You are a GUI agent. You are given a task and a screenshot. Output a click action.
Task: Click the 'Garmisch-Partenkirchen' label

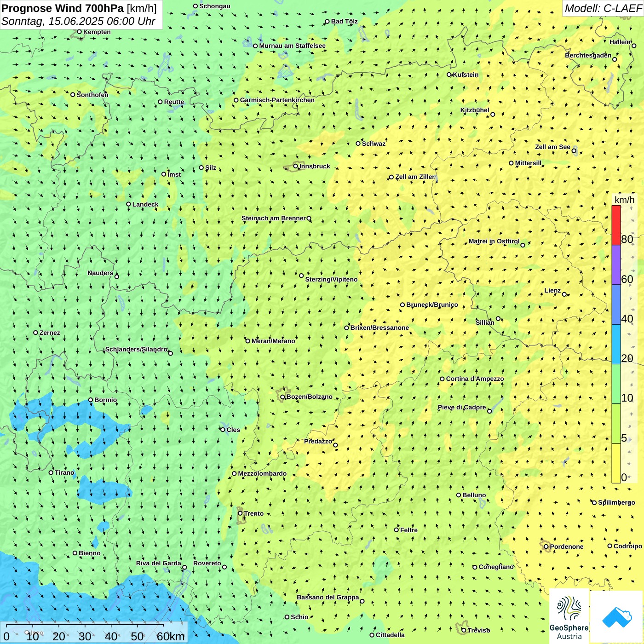click(277, 100)
